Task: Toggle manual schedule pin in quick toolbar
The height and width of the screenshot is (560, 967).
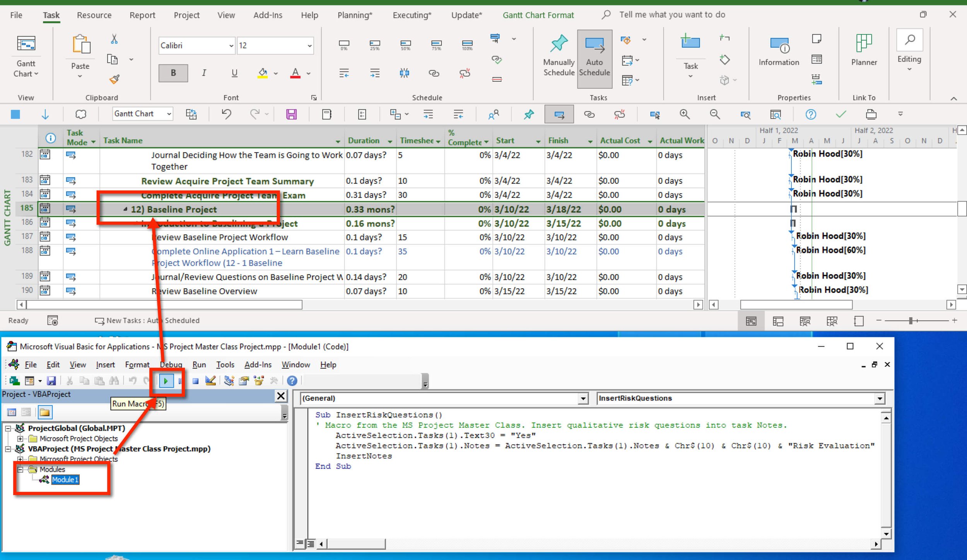Action: click(x=529, y=114)
